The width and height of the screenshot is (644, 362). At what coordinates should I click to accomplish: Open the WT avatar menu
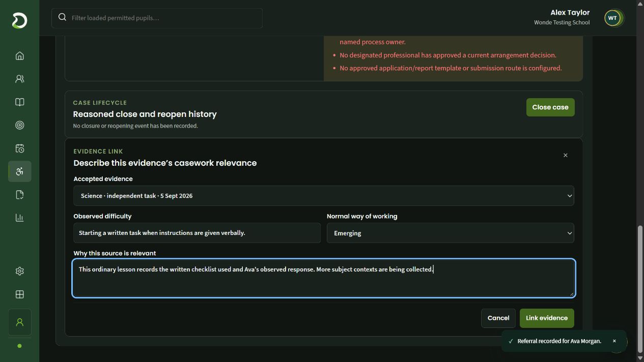tap(612, 18)
